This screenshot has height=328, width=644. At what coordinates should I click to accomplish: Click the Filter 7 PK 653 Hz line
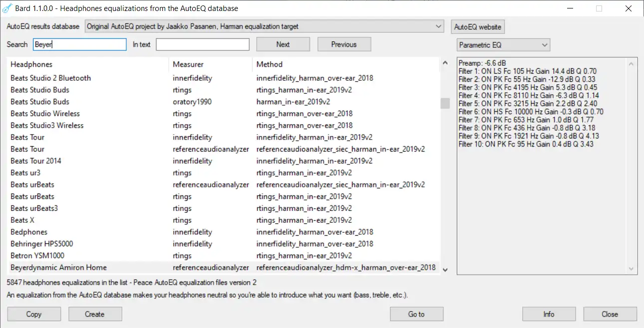pyautogui.click(x=526, y=120)
